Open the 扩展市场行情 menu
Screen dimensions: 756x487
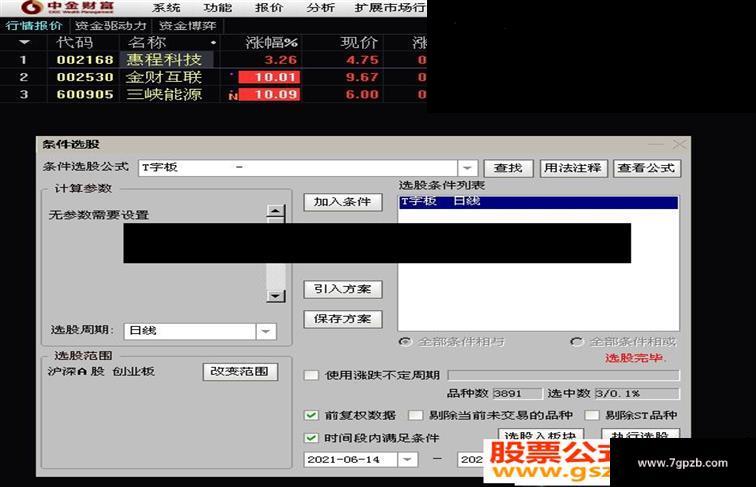(390, 8)
